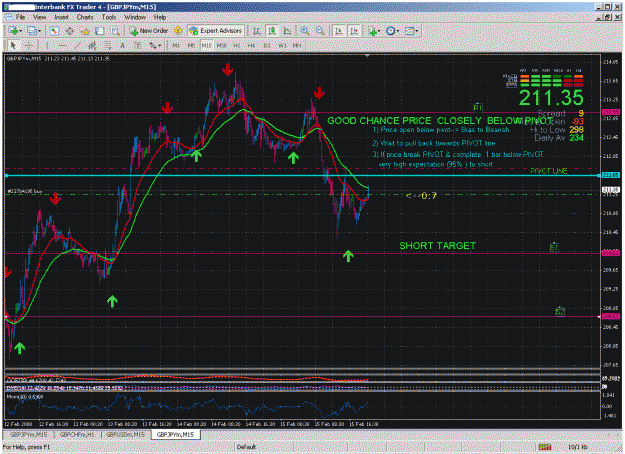Select the Text tool (A)
Image resolution: width=625 pixels, height=454 pixels.
pos(123,45)
